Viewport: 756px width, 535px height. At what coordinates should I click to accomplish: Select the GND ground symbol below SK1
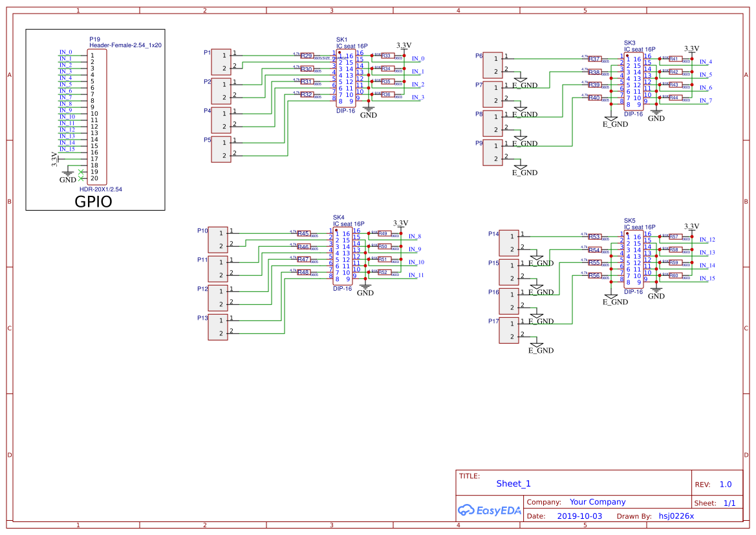click(x=369, y=110)
